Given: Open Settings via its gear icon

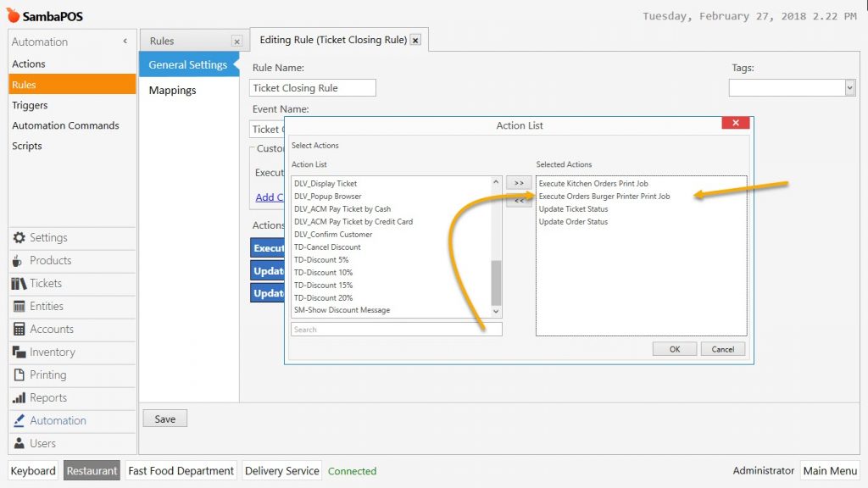Looking at the screenshot, I should pos(19,237).
